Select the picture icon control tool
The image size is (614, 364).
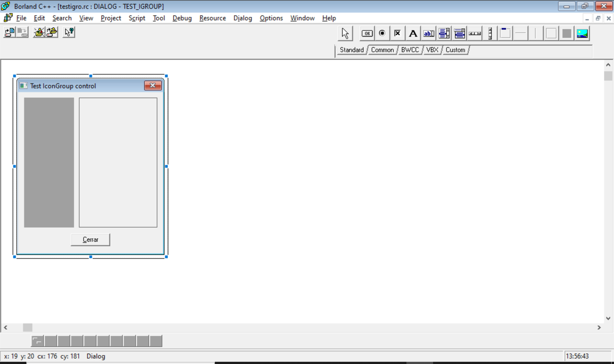point(582,34)
